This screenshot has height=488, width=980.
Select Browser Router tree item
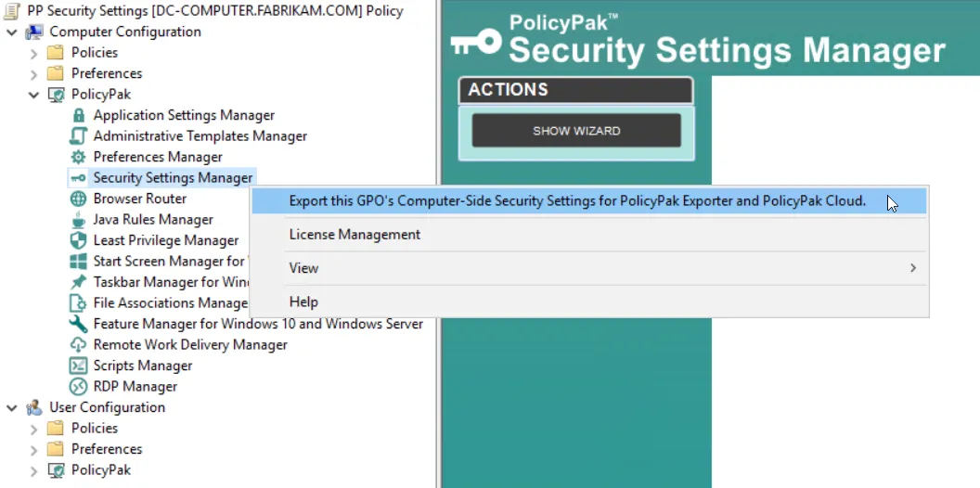(x=140, y=199)
